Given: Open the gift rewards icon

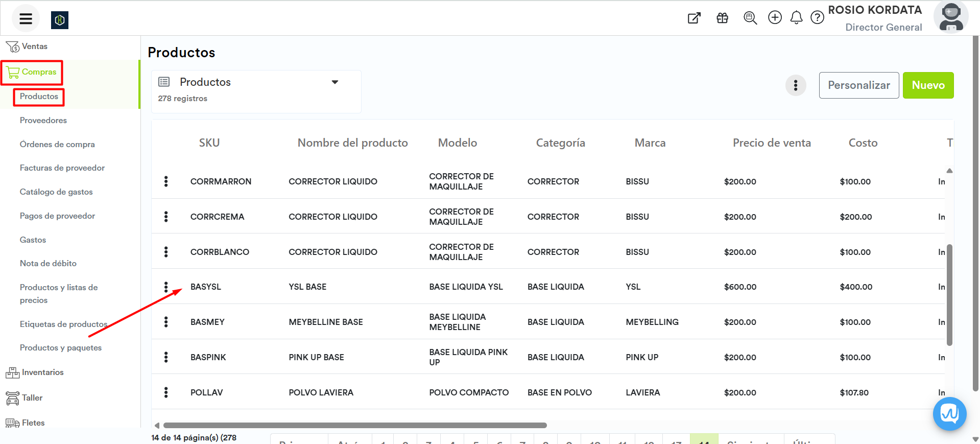Looking at the screenshot, I should pos(722,18).
